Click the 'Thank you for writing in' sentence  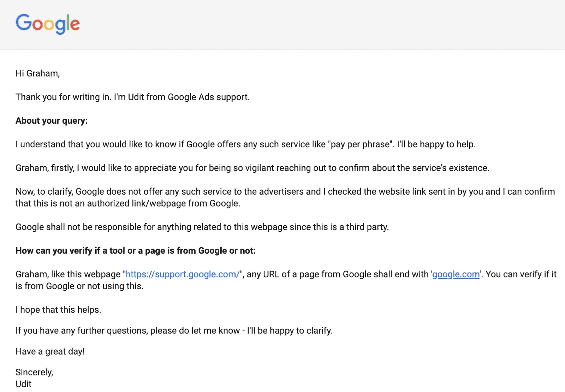tap(133, 97)
